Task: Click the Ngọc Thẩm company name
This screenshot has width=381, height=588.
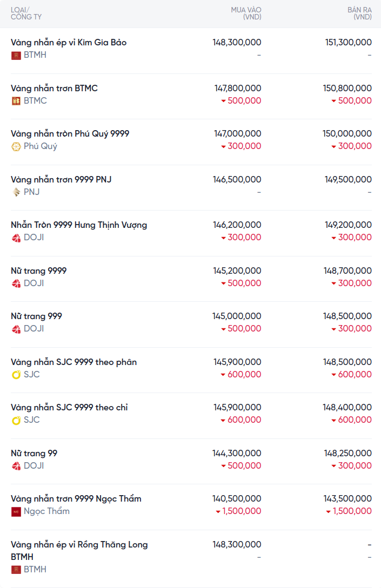Action: coord(46,511)
